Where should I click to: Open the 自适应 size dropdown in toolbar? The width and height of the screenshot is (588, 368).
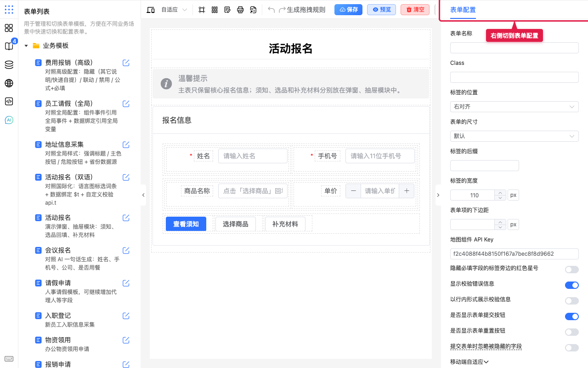point(174,10)
